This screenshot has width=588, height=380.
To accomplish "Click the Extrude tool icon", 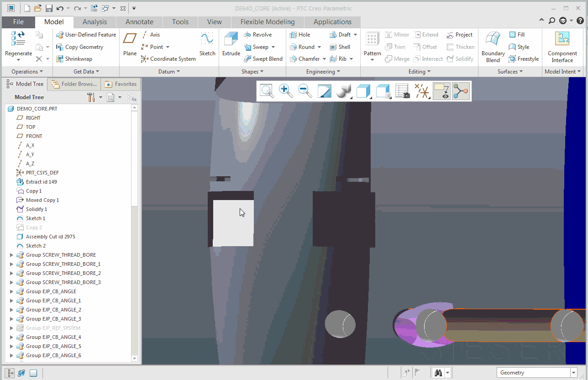I will tap(231, 44).
